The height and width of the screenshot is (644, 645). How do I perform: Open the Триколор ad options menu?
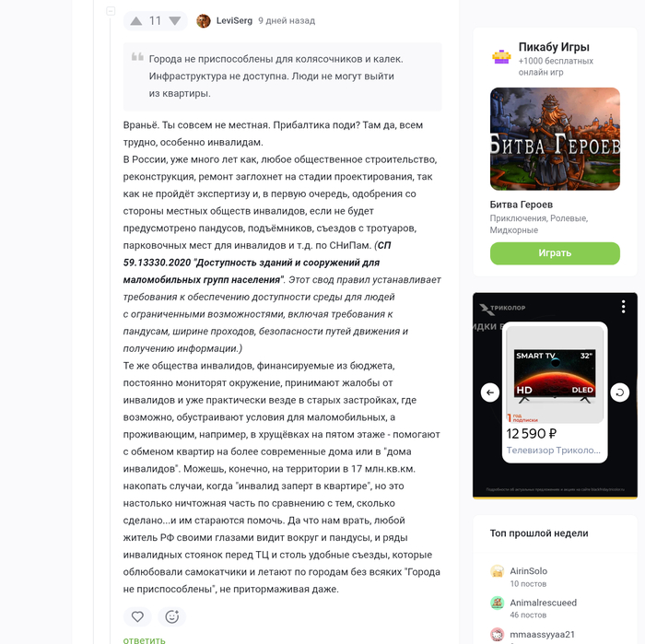coord(624,307)
